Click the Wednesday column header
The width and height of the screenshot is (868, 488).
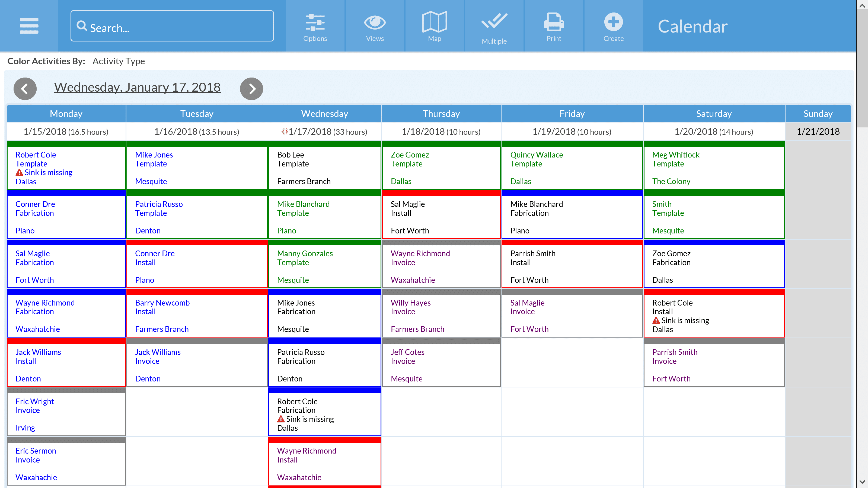pos(324,114)
